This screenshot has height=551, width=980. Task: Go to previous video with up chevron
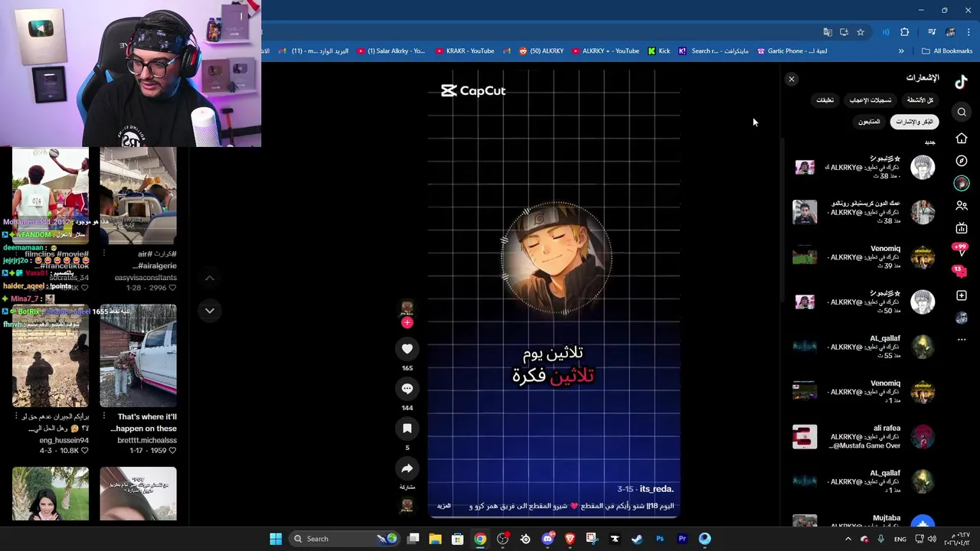click(210, 278)
